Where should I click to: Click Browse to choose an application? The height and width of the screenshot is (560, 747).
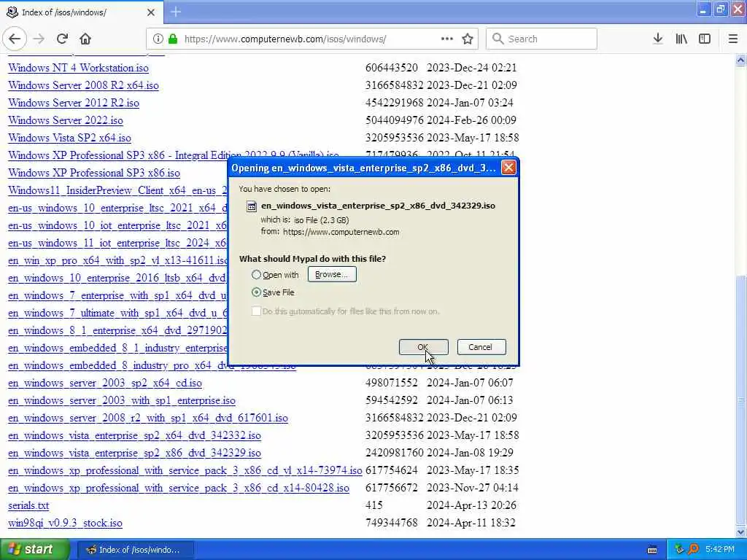(x=332, y=274)
